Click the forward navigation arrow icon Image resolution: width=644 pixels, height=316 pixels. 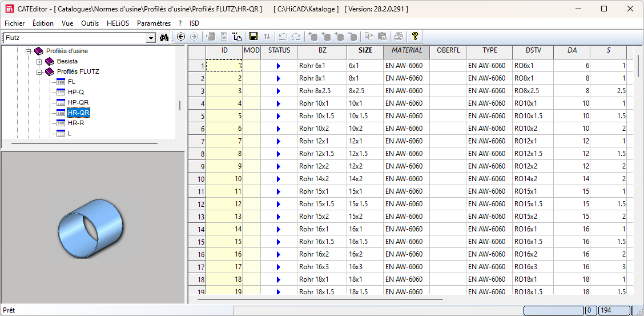click(x=194, y=37)
